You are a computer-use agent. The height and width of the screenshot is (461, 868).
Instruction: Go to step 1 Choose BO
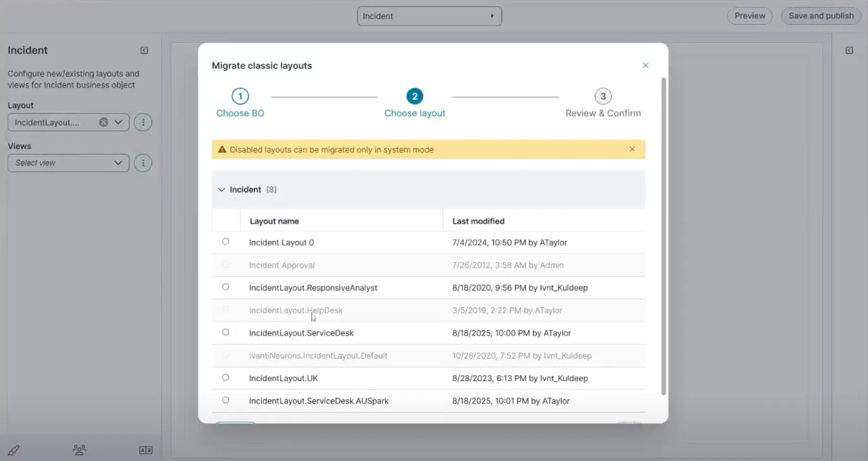(x=240, y=103)
